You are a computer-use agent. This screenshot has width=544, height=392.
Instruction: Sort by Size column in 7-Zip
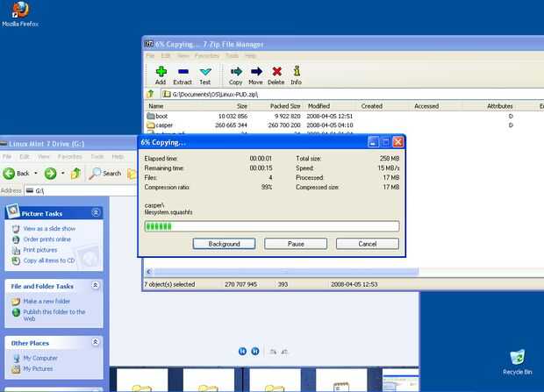pyautogui.click(x=242, y=106)
